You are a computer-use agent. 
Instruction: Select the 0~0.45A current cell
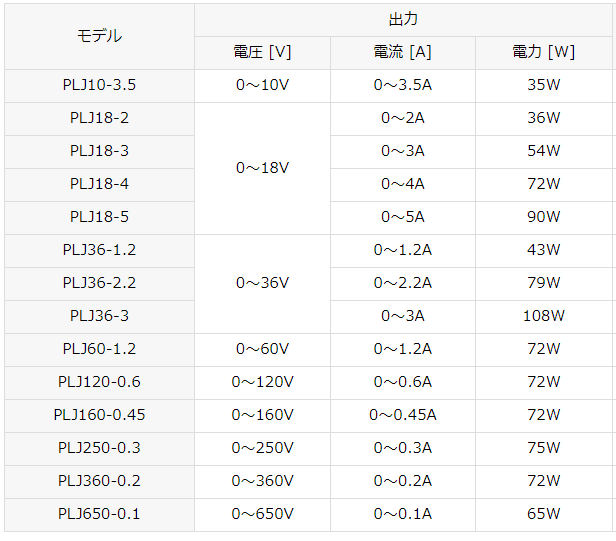pos(403,416)
